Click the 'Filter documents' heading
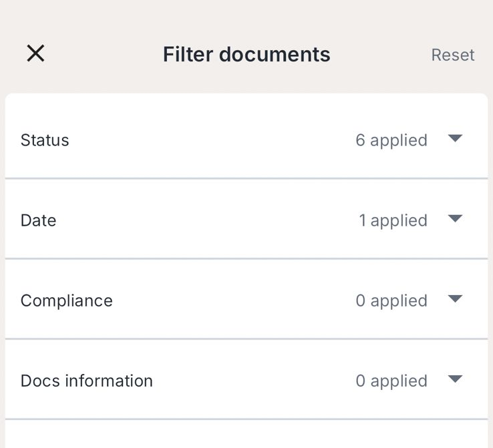Screen dimensions: 493x448 [246, 54]
